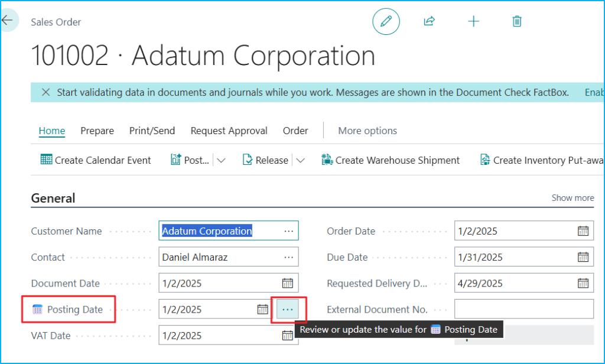Expand the Post dropdown arrow
605x364 pixels.
(x=222, y=160)
